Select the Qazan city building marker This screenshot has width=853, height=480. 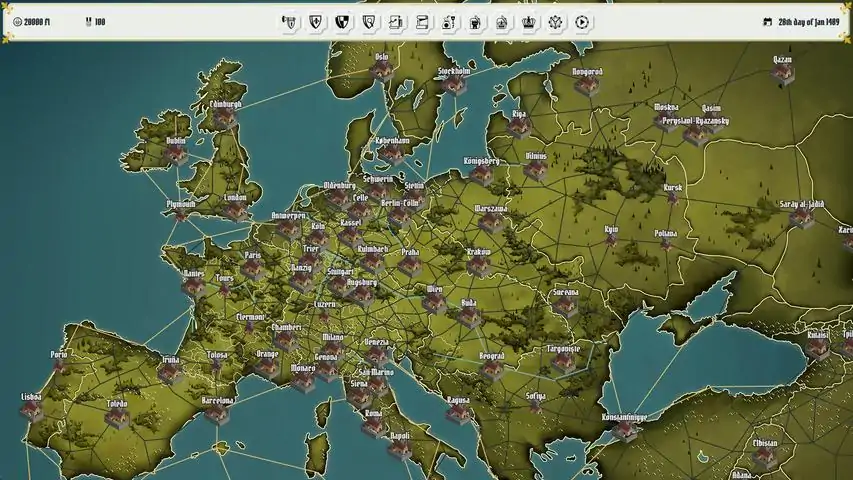[782, 73]
